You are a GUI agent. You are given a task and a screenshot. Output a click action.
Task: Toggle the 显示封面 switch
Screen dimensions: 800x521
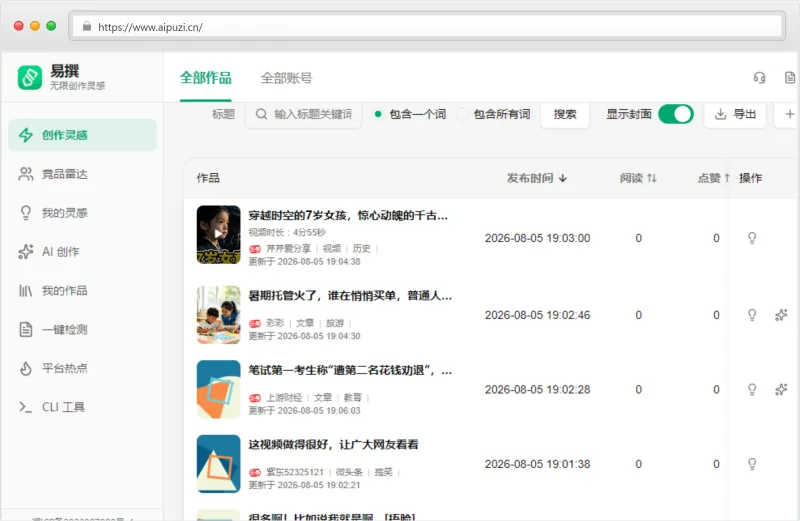tap(676, 114)
